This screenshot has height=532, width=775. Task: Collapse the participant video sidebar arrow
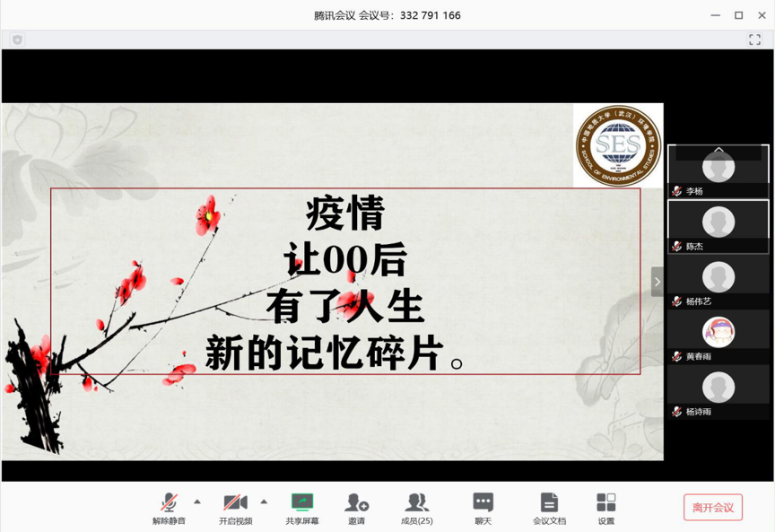pos(657,282)
